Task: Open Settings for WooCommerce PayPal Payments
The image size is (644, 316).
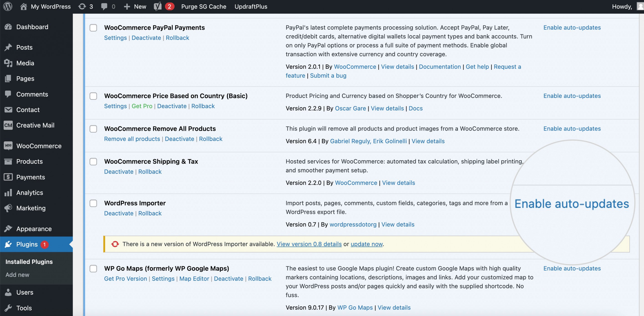Action: tap(115, 38)
